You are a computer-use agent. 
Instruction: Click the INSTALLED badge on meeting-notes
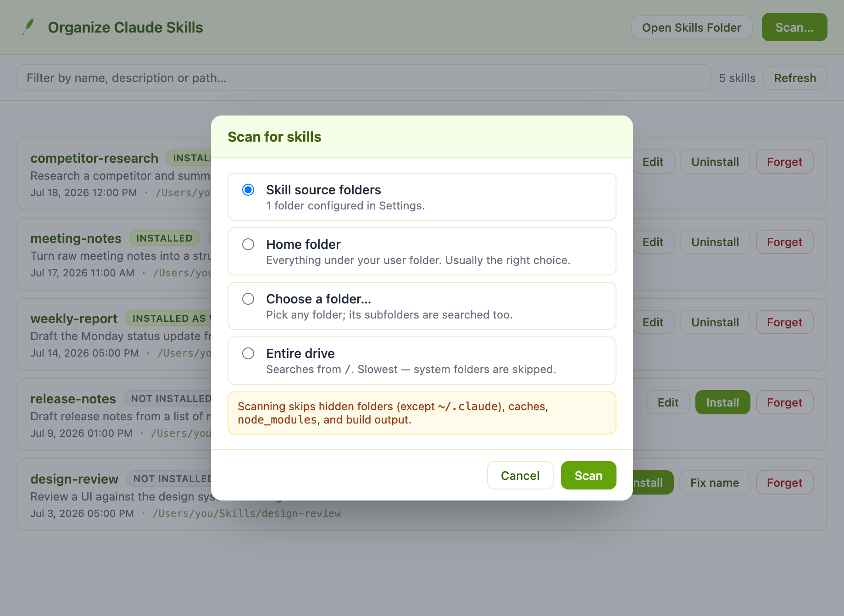(164, 238)
